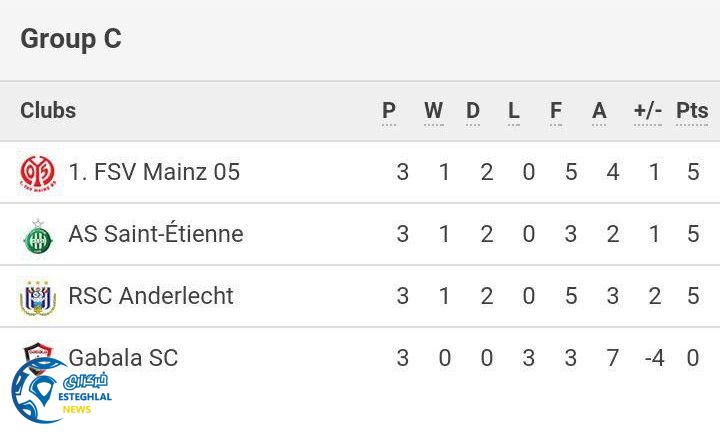Click the A (goals against) column header
The image size is (720, 442).
pos(599,111)
